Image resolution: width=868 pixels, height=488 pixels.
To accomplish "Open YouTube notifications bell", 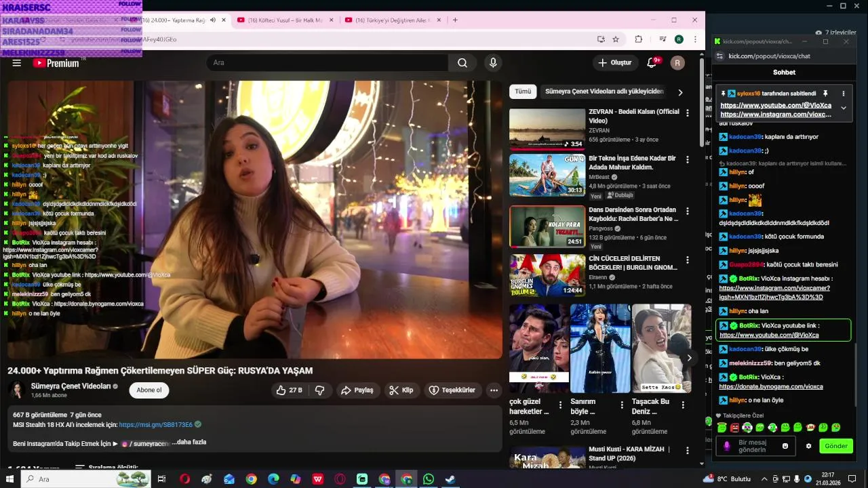I will pyautogui.click(x=652, y=63).
